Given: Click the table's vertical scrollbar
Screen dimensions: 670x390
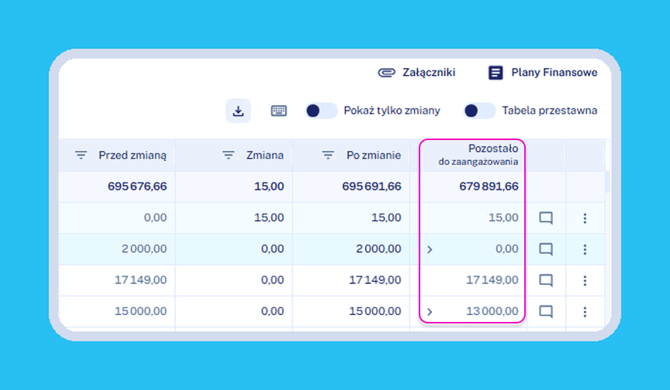Looking at the screenshot, I should pos(608,182).
